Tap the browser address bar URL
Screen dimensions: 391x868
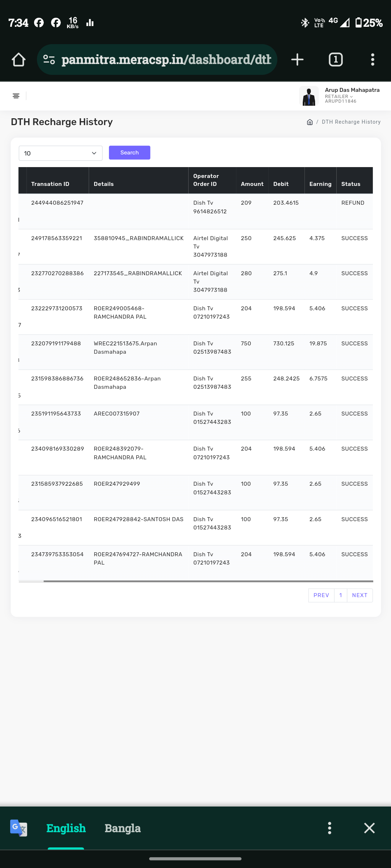[x=166, y=60]
